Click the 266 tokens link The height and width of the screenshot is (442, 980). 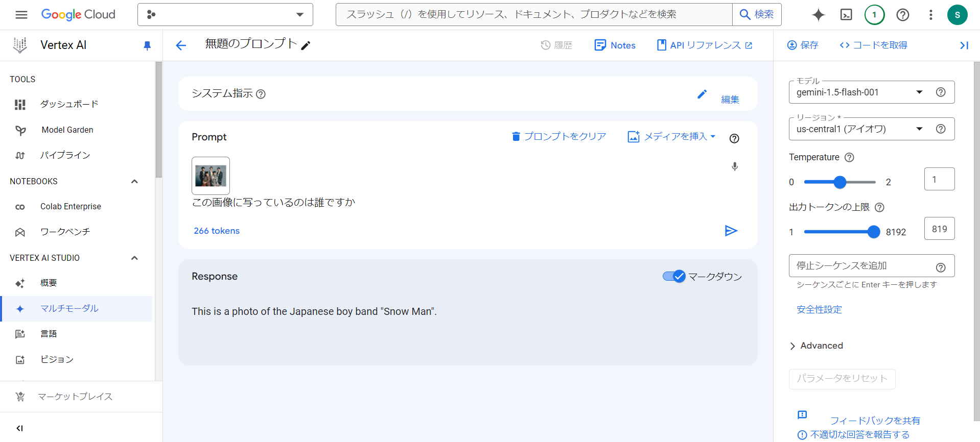point(217,231)
